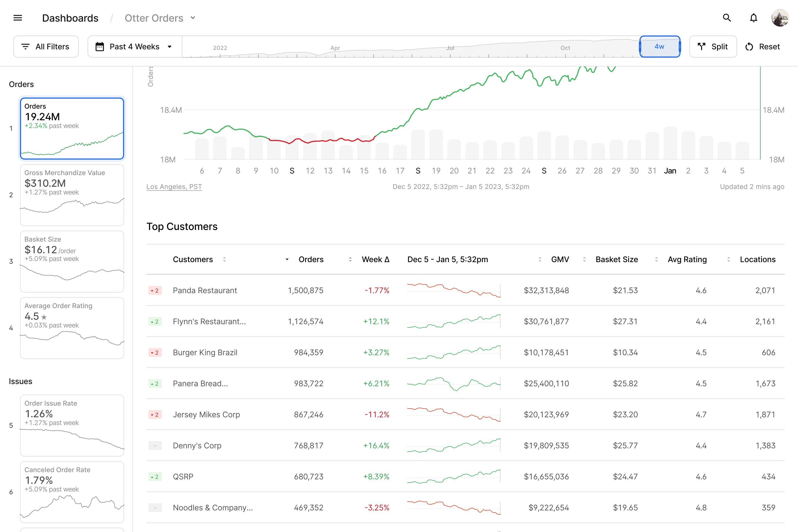This screenshot has height=532, width=798.
Task: Open the hamburger navigation menu
Action: point(18,18)
